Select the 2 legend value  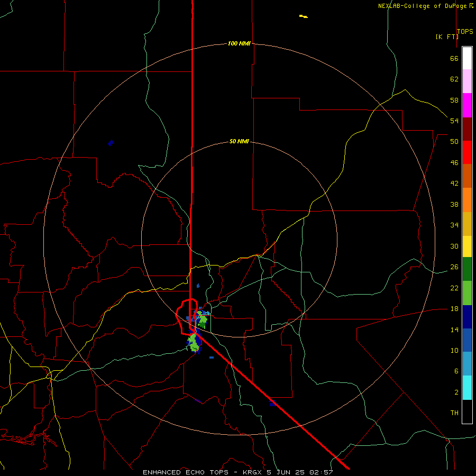point(456,392)
